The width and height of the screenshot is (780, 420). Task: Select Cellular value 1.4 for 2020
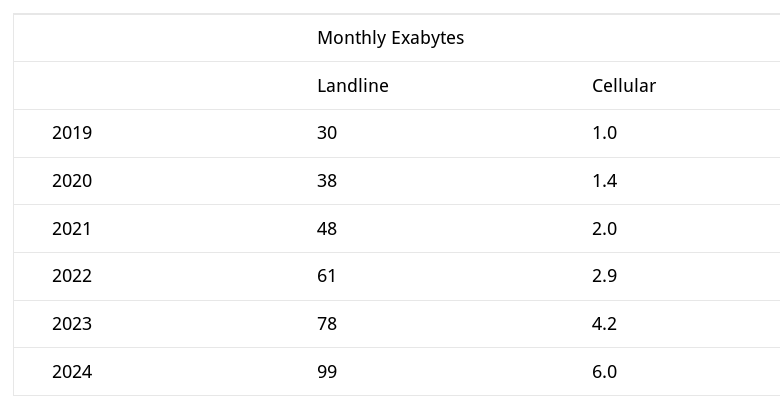pyautogui.click(x=604, y=181)
